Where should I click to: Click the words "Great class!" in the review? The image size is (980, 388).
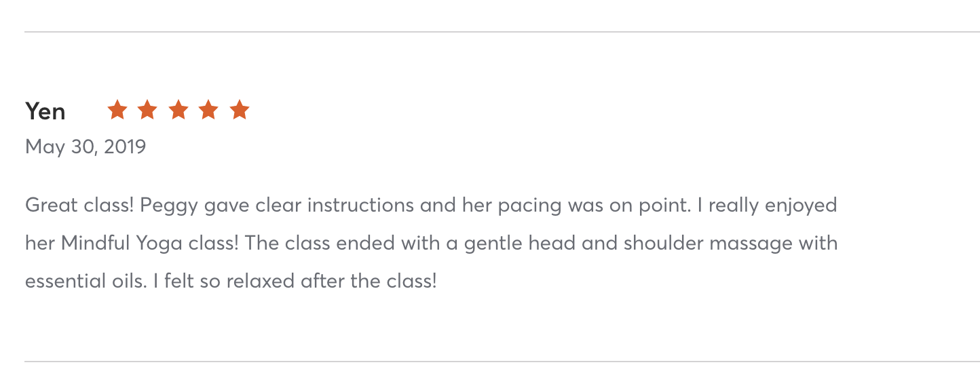coord(79,206)
